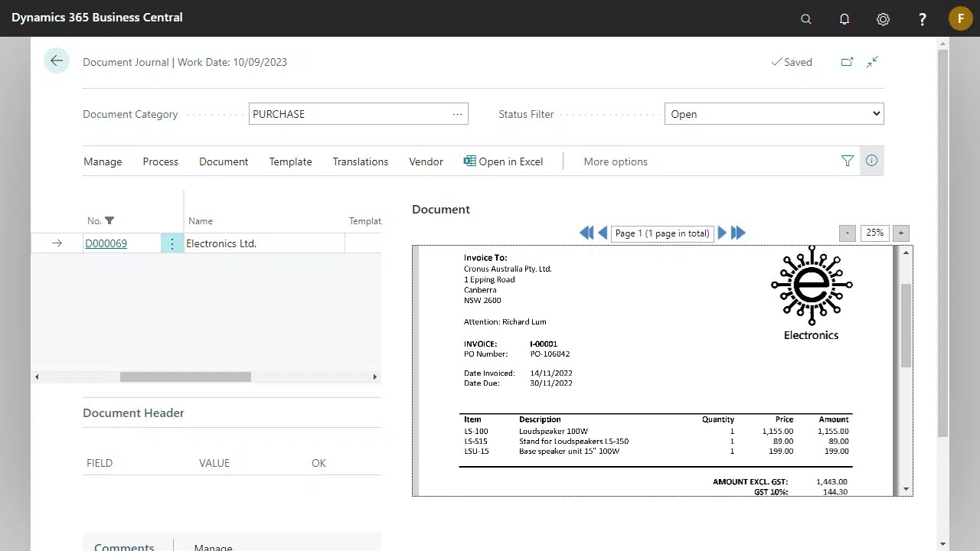980x551 pixels.
Task: Click the document list horizontal scrollbar
Action: click(x=185, y=377)
